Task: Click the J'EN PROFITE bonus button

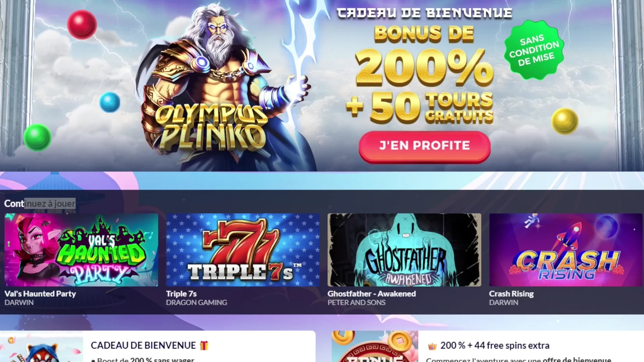Action: coord(425,146)
